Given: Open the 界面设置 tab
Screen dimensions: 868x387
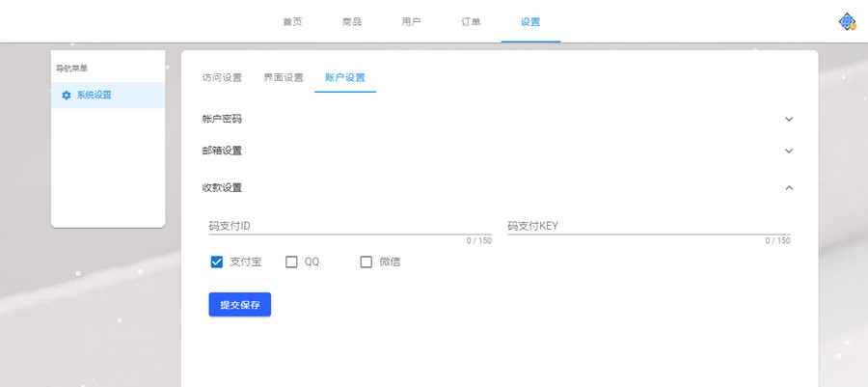Looking at the screenshot, I should pos(284,77).
